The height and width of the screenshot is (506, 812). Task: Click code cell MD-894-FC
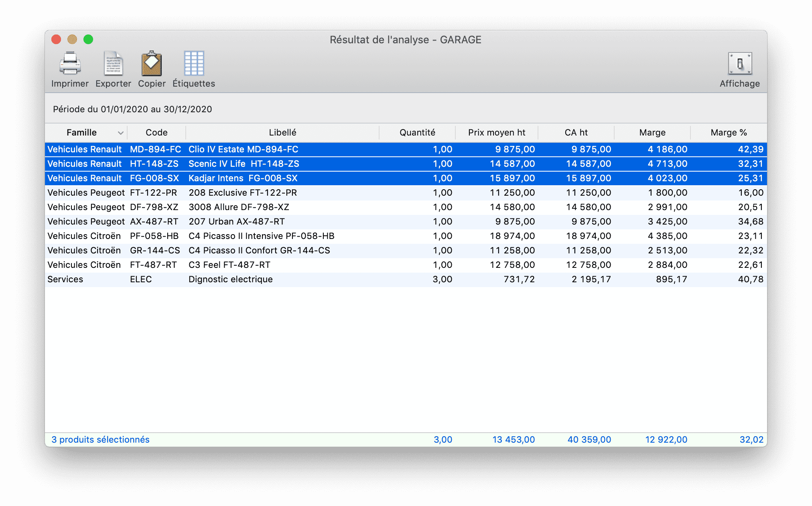pos(156,149)
